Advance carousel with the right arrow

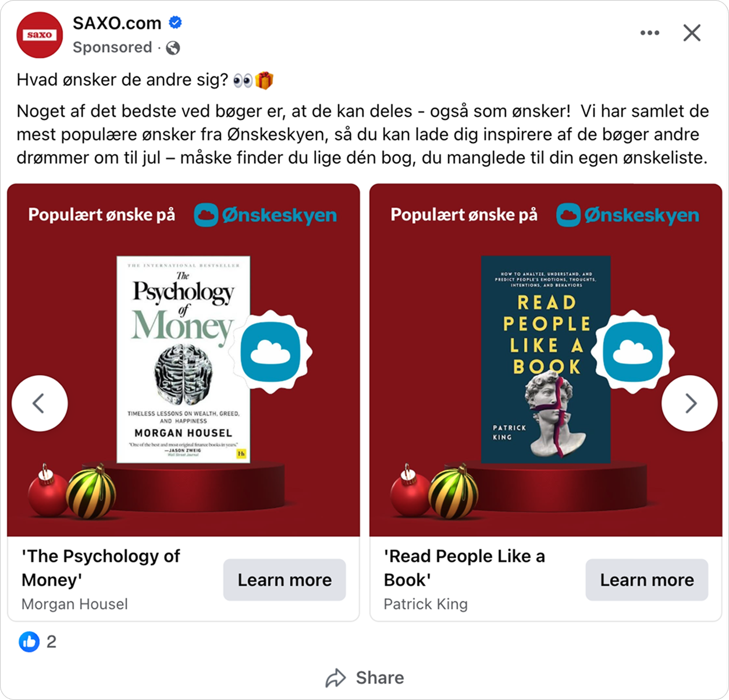689,403
